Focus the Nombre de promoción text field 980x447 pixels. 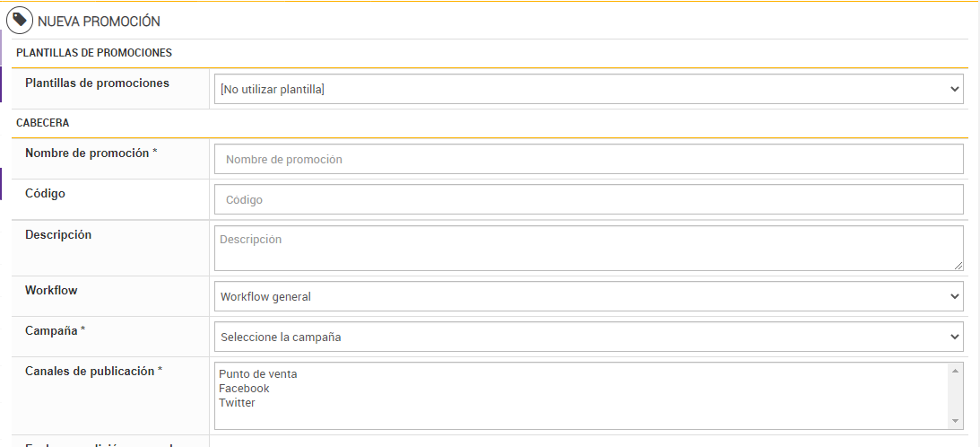click(x=588, y=160)
